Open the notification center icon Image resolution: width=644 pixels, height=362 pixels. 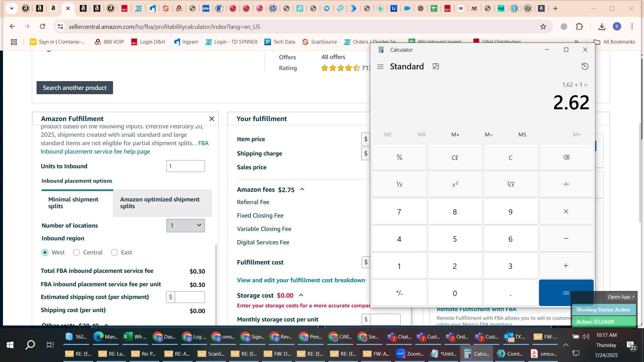pos(631,346)
